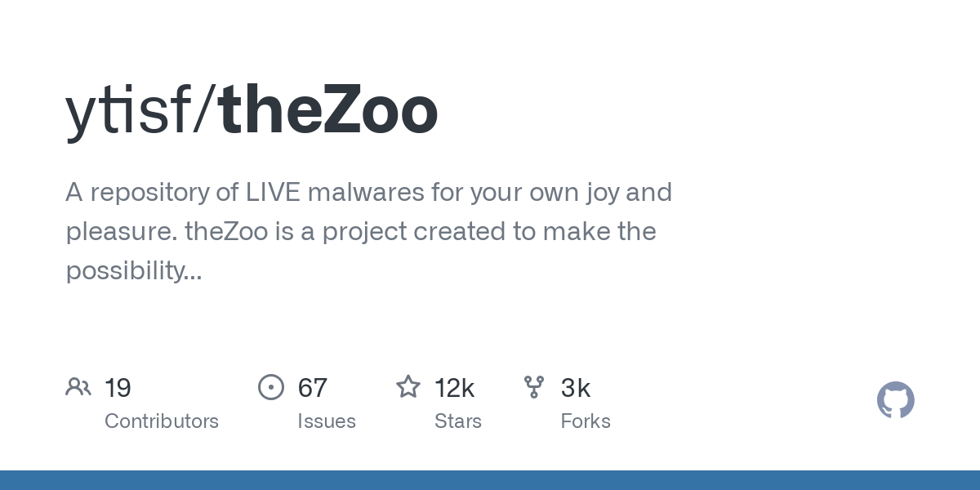
Task: Click the 3k forks count
Action: (x=576, y=388)
